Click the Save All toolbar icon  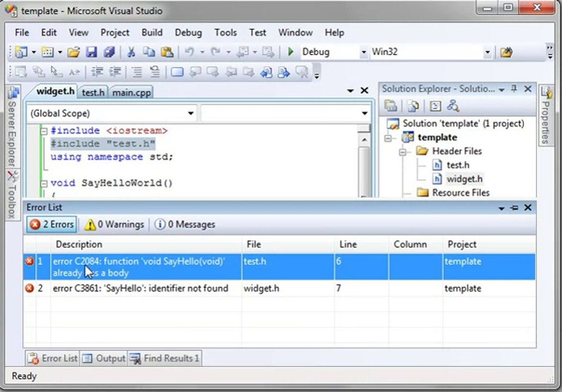(109, 52)
